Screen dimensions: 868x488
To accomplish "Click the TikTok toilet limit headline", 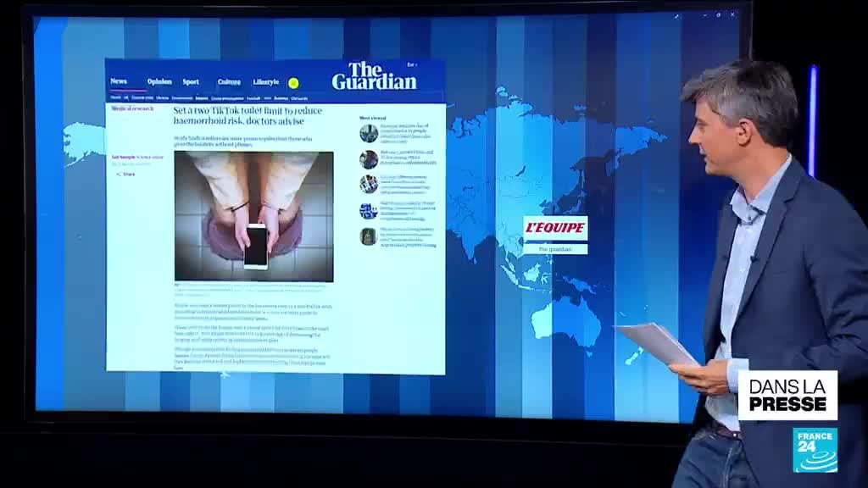I will (x=248, y=115).
